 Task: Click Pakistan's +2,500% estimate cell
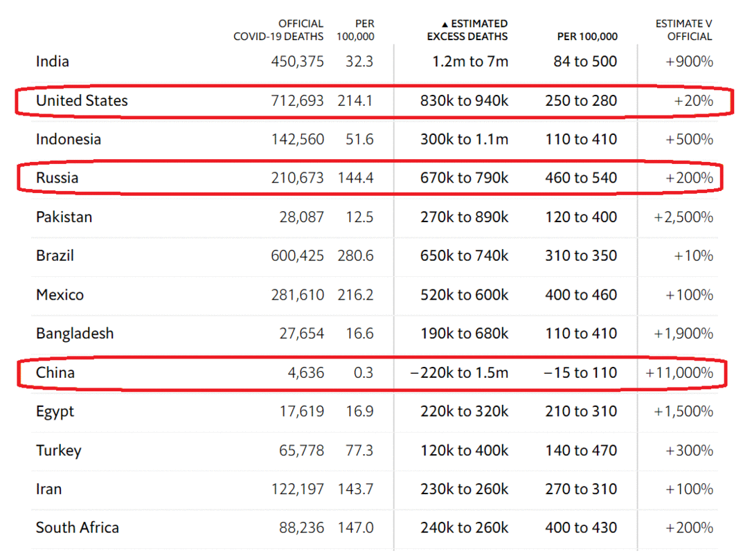point(683,217)
